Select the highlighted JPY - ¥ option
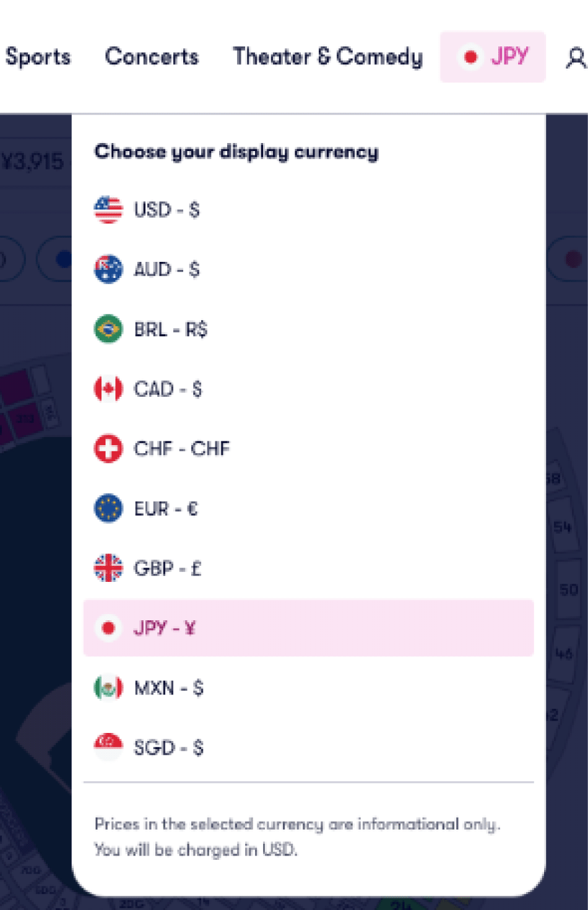This screenshot has height=910, width=588. [308, 628]
